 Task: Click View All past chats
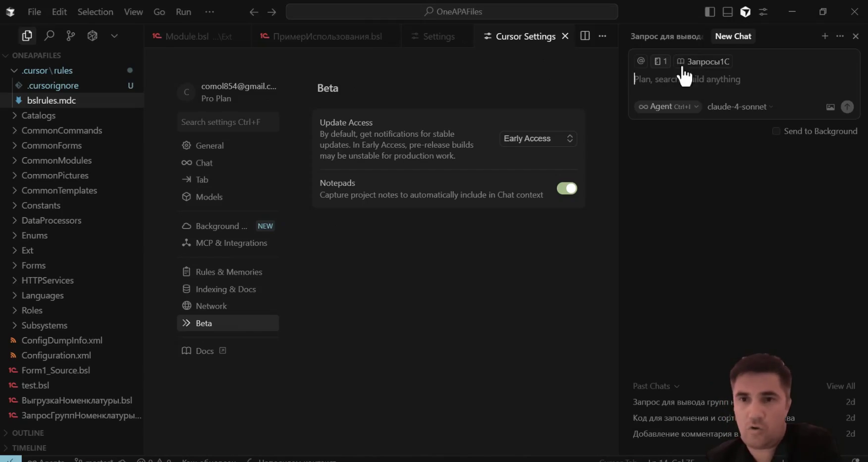pos(840,386)
